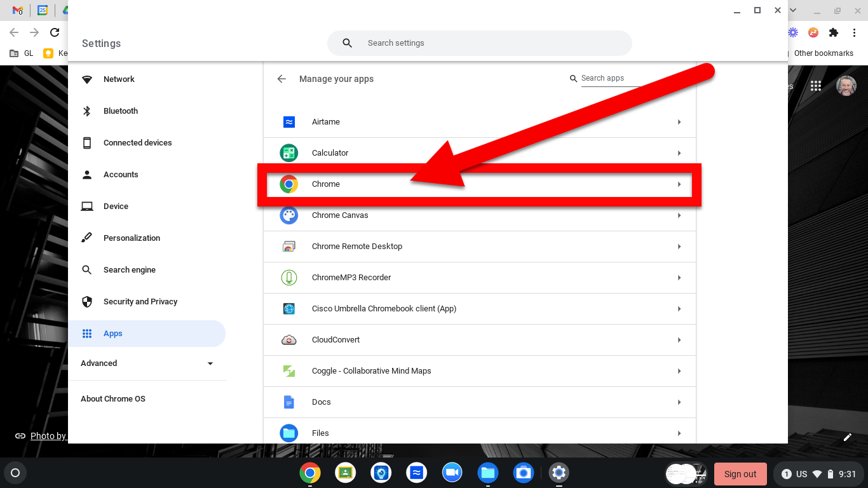Open the Search engine section
Screen dimensions: 868x488
147,270
